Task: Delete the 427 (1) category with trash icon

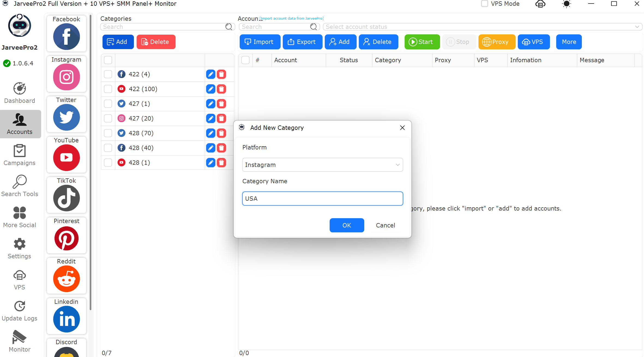Action: tap(221, 104)
